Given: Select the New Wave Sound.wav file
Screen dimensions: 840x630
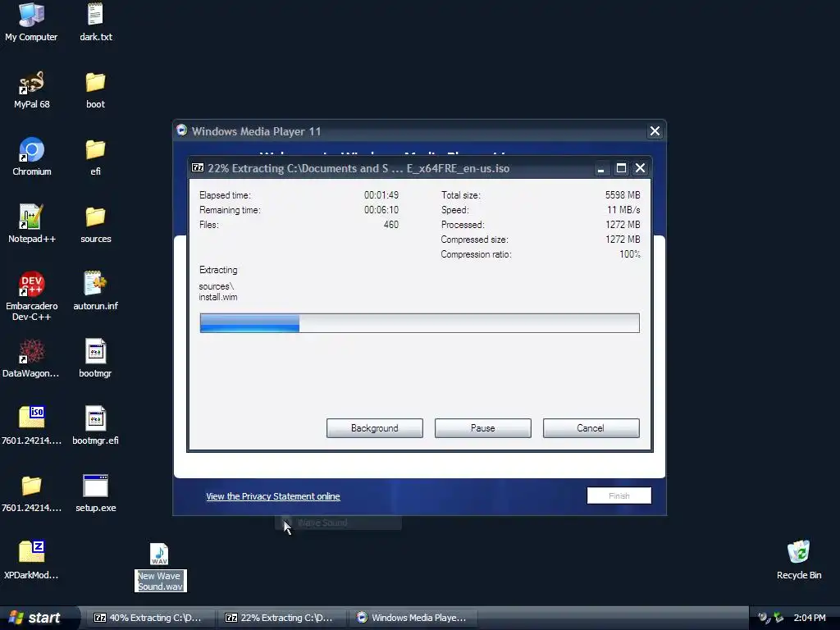Looking at the screenshot, I should [160, 567].
